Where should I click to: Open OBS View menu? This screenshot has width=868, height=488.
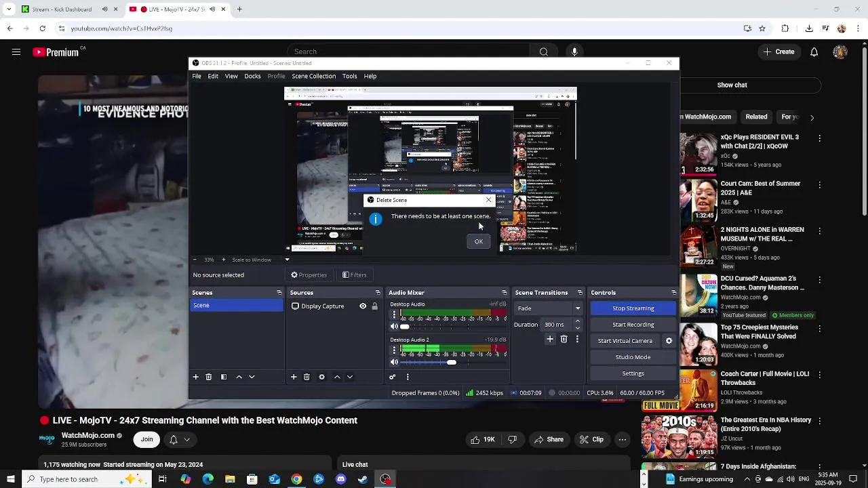pos(231,76)
